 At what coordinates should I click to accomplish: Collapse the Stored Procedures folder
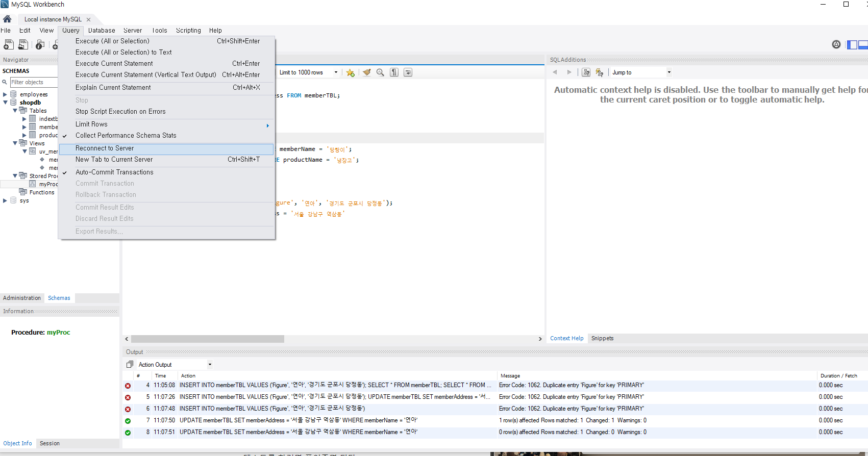15,176
